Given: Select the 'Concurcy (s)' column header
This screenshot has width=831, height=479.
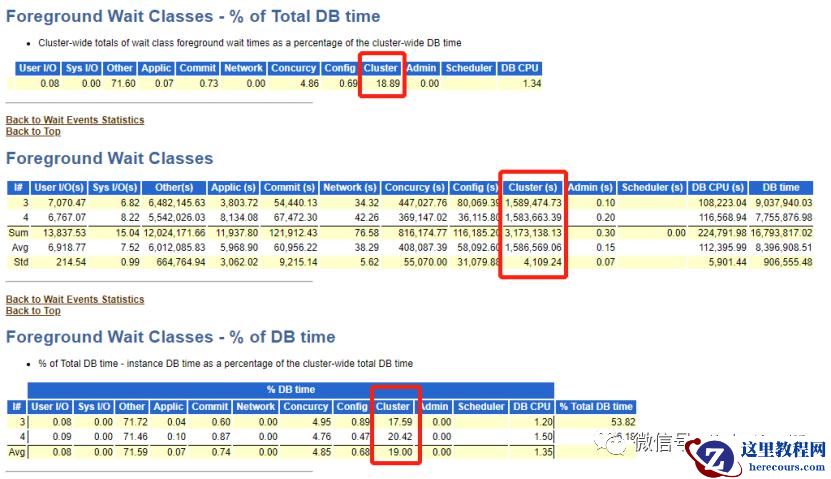Looking at the screenshot, I should [x=414, y=188].
